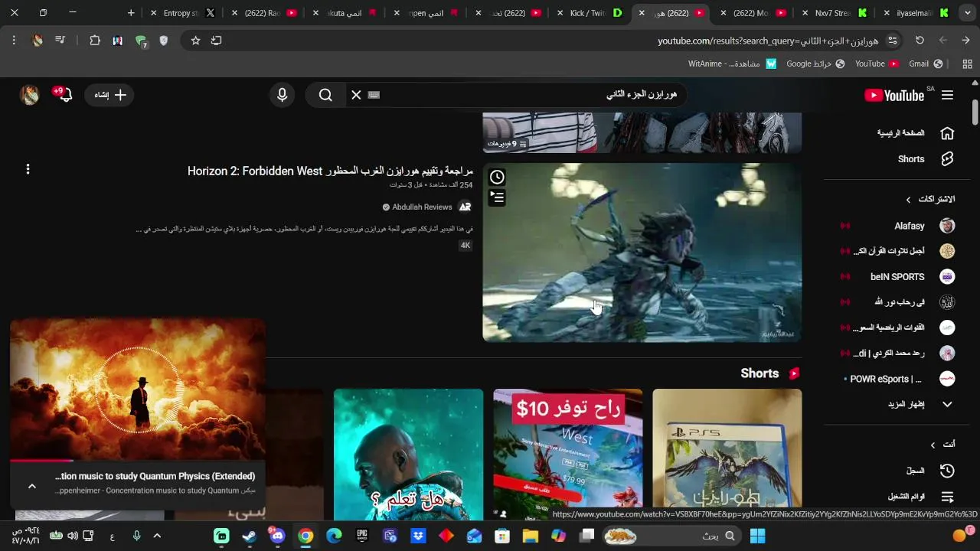Image resolution: width=980 pixels, height=551 pixels.
Task: Expand the subscriptions list with Show more
Action: coord(911,404)
